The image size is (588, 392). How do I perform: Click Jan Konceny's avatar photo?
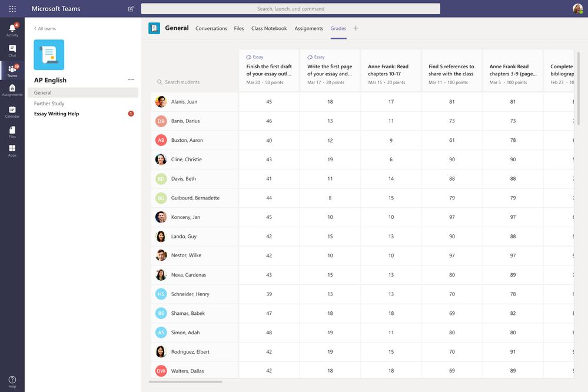(161, 217)
